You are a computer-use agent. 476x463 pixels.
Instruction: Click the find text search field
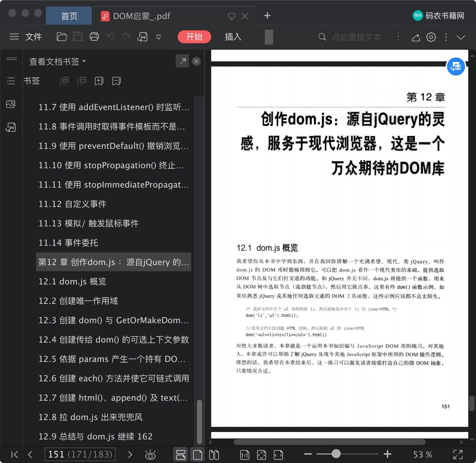357,37
